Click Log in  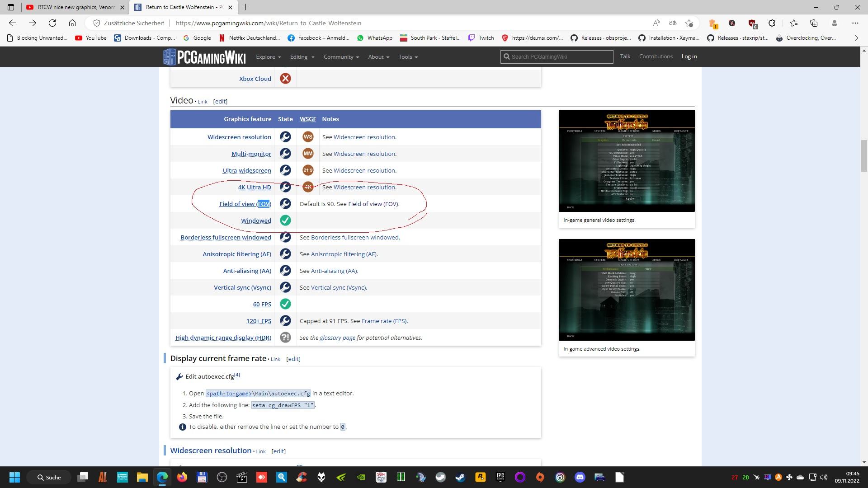tap(689, 56)
